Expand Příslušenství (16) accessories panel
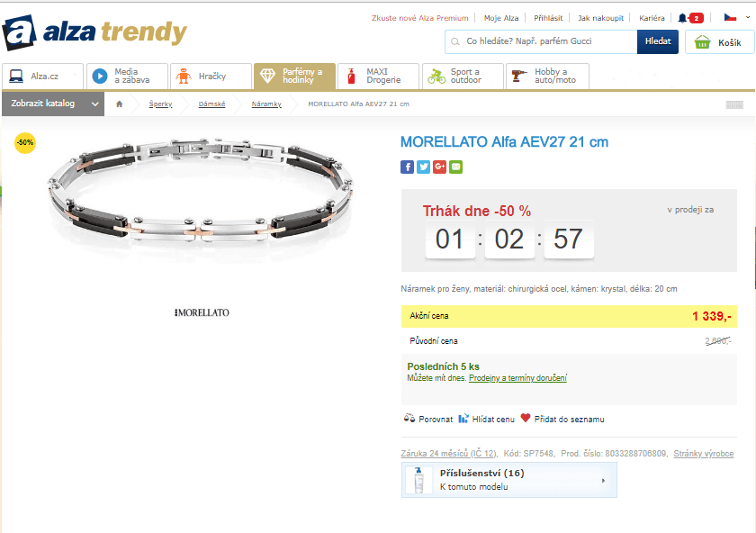 coord(509,480)
